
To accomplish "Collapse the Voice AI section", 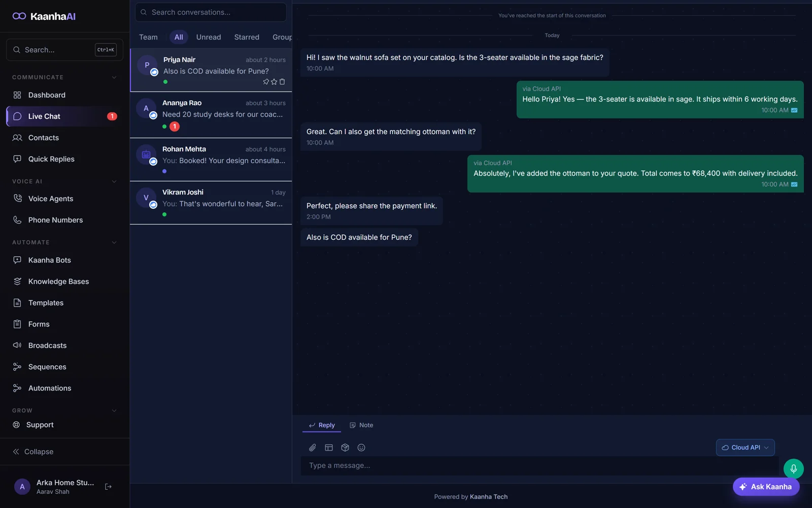I will [x=114, y=181].
